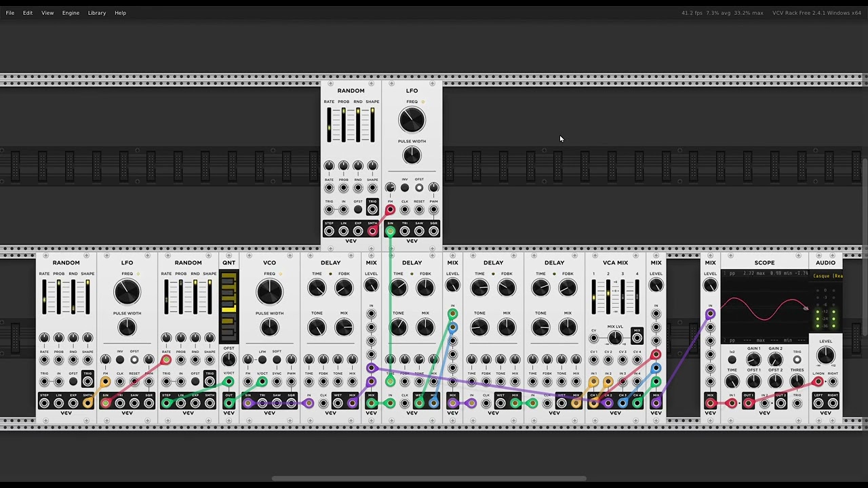Click the MIX output jack on the VCA MIX module
Image resolution: width=868 pixels, height=488 pixels.
pos(637,337)
